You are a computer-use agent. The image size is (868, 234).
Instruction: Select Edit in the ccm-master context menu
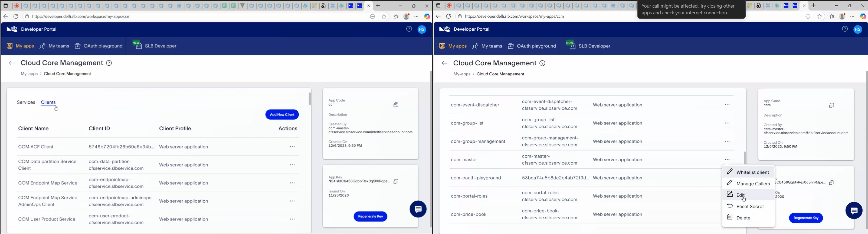pyautogui.click(x=748, y=195)
